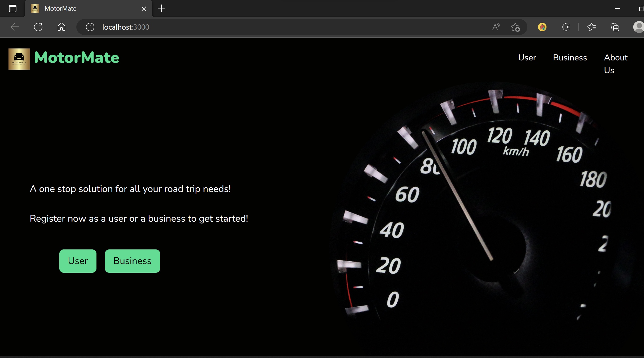Open User link in navigation bar
Image resolution: width=644 pixels, height=358 pixels.
(527, 57)
